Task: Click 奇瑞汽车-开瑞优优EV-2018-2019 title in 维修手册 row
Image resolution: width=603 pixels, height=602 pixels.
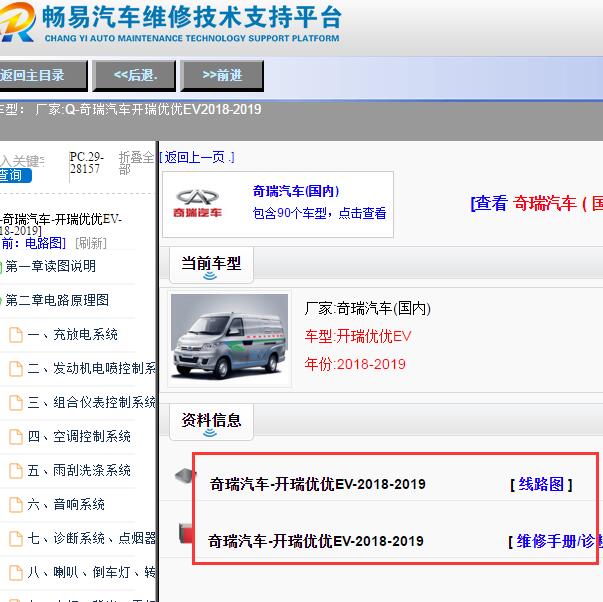Action: (316, 541)
